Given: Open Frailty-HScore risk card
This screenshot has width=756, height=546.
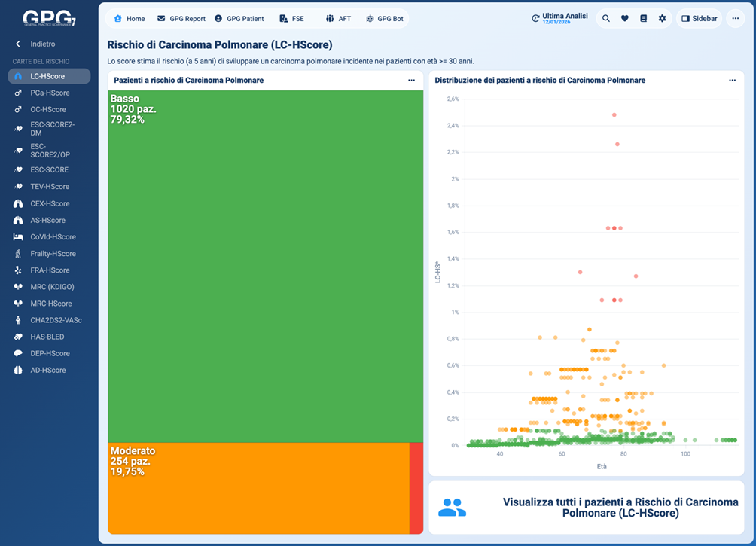Looking at the screenshot, I should pos(53,254).
